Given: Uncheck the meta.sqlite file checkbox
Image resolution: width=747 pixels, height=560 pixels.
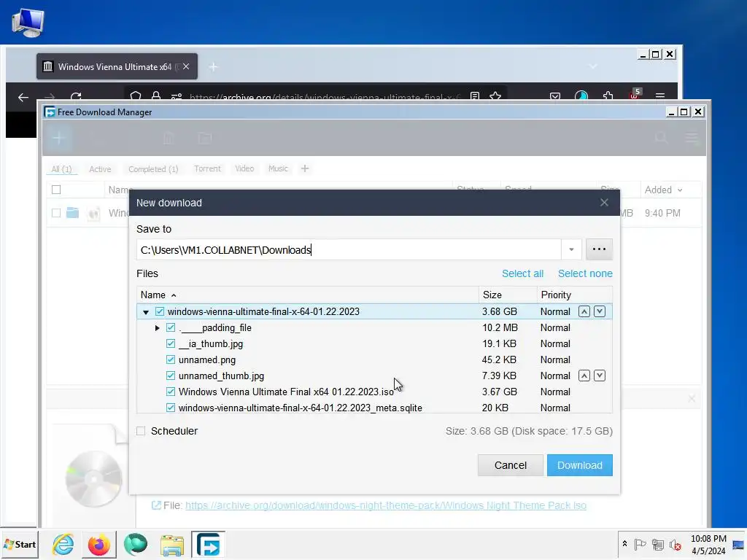Looking at the screenshot, I should pyautogui.click(x=171, y=408).
